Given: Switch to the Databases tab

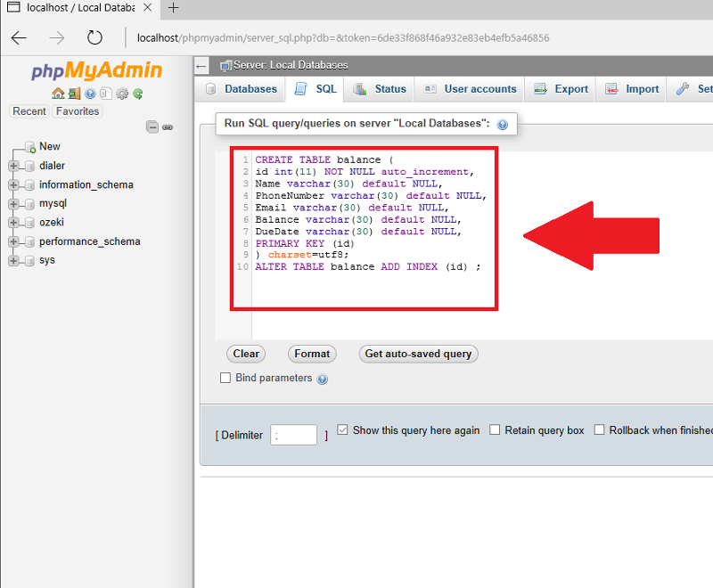Looking at the screenshot, I should coord(242,89).
